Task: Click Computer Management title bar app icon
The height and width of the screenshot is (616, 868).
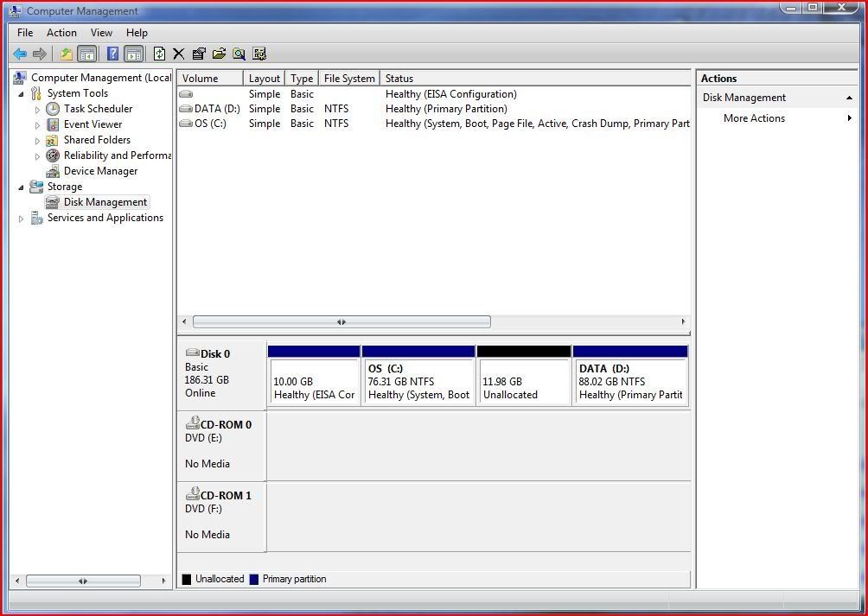Action: (16, 10)
